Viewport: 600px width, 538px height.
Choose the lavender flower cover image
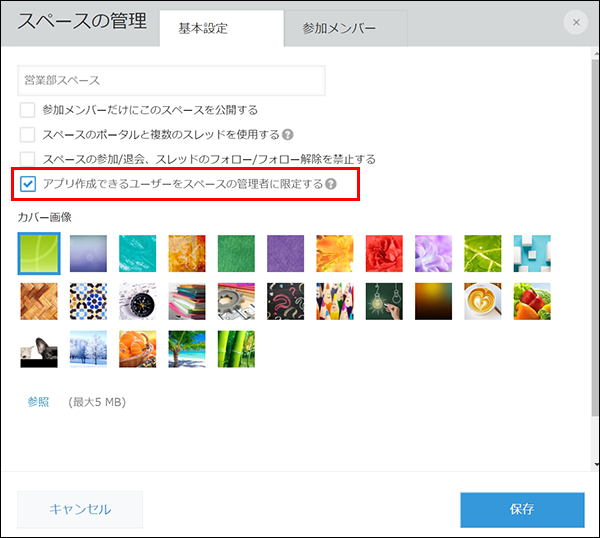434,253
